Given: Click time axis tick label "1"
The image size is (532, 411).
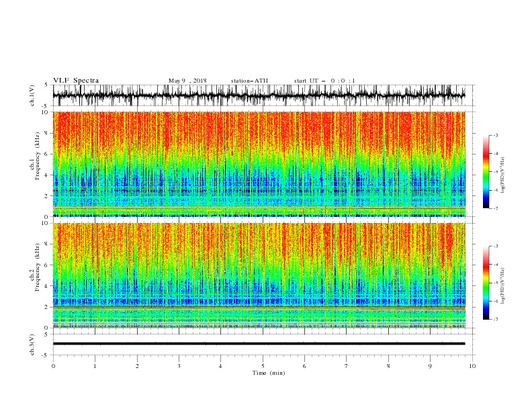Looking at the screenshot, I should click(x=95, y=366).
